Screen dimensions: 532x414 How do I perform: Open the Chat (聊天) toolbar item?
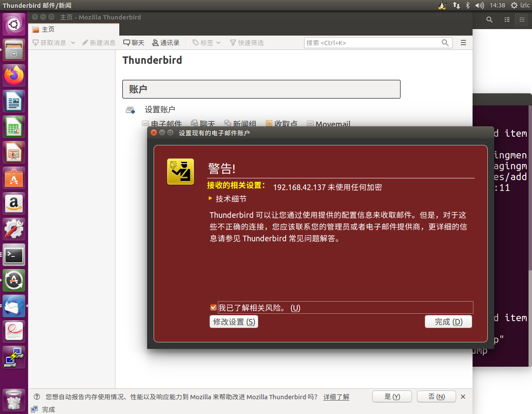coord(134,43)
